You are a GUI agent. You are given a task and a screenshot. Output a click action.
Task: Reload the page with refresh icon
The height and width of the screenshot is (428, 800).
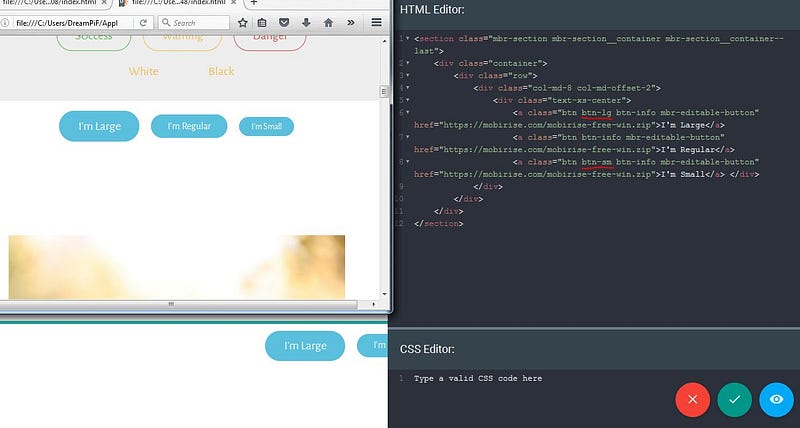[x=143, y=23]
